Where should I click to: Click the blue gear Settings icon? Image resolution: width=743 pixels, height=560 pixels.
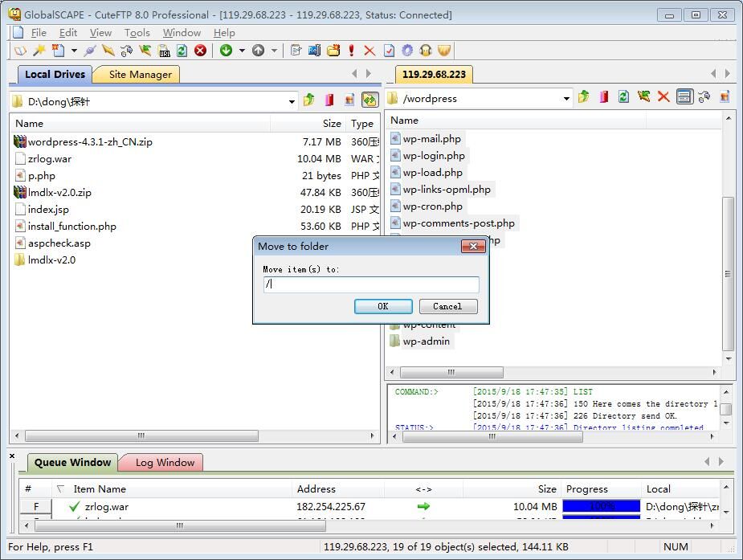[407, 51]
